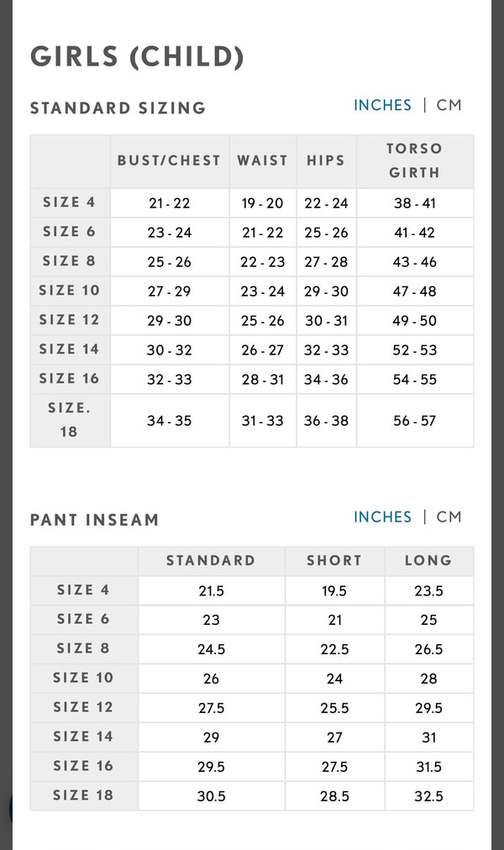The image size is (504, 850).
Task: Select the SIZE 14 row in Pant Inseam
Action: [x=252, y=737]
